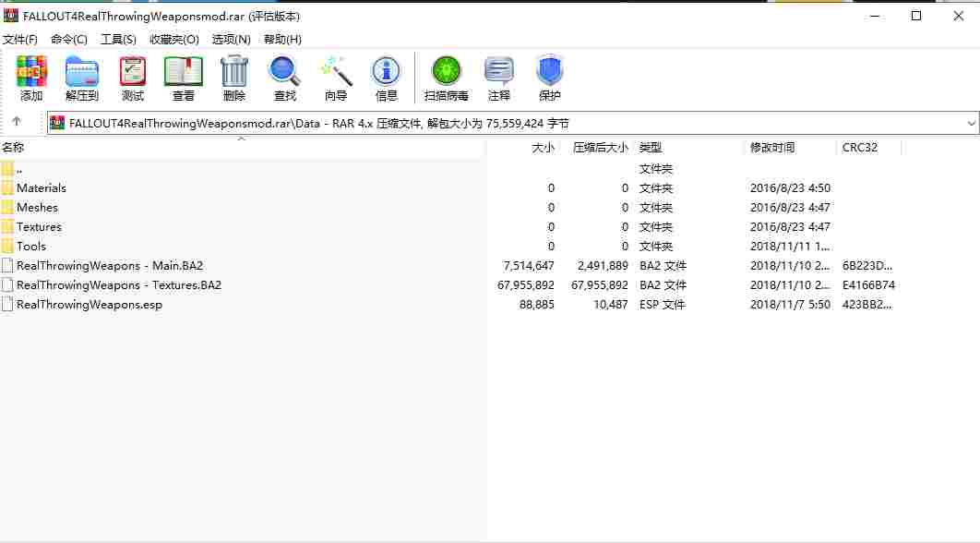Click the archive path address field
This screenshot has width=980, height=543.
[512, 123]
